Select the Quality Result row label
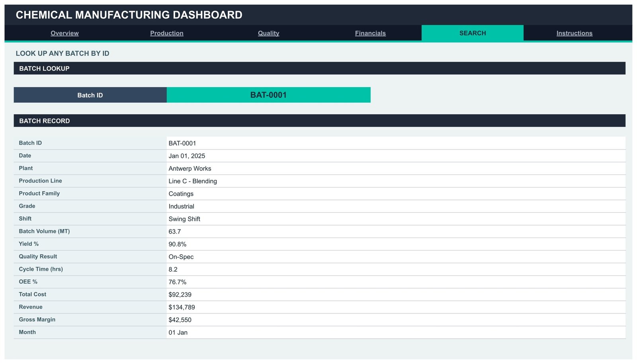This screenshot has width=637, height=364. (90, 257)
